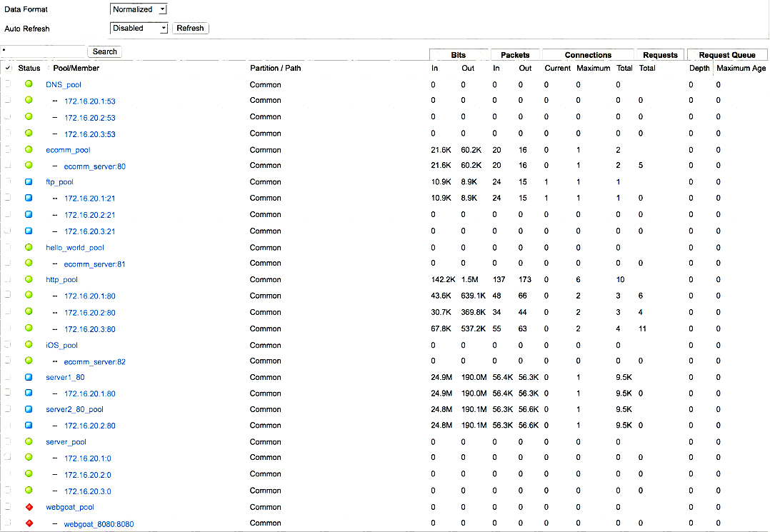Click the Partition / Path column header
770x532 pixels.
tap(275, 69)
